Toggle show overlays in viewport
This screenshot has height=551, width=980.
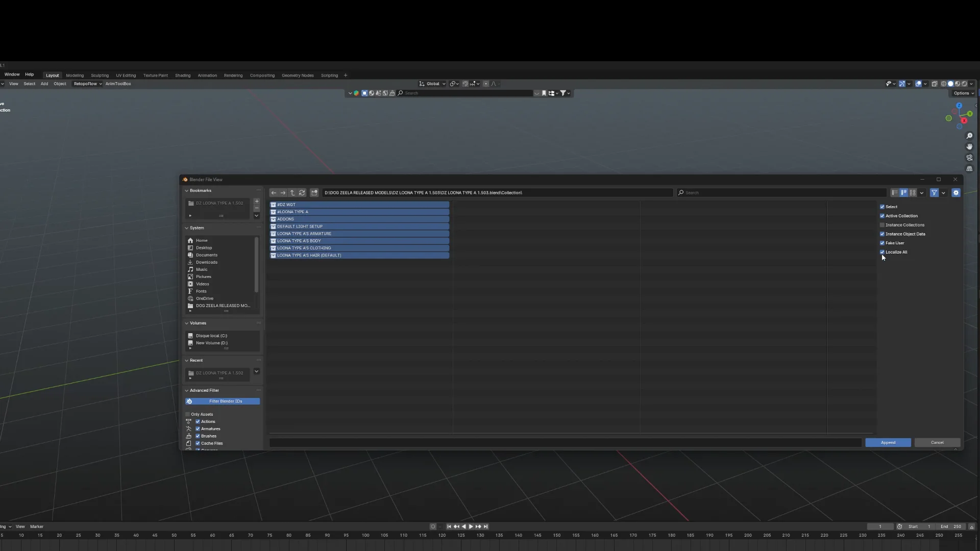tap(918, 84)
